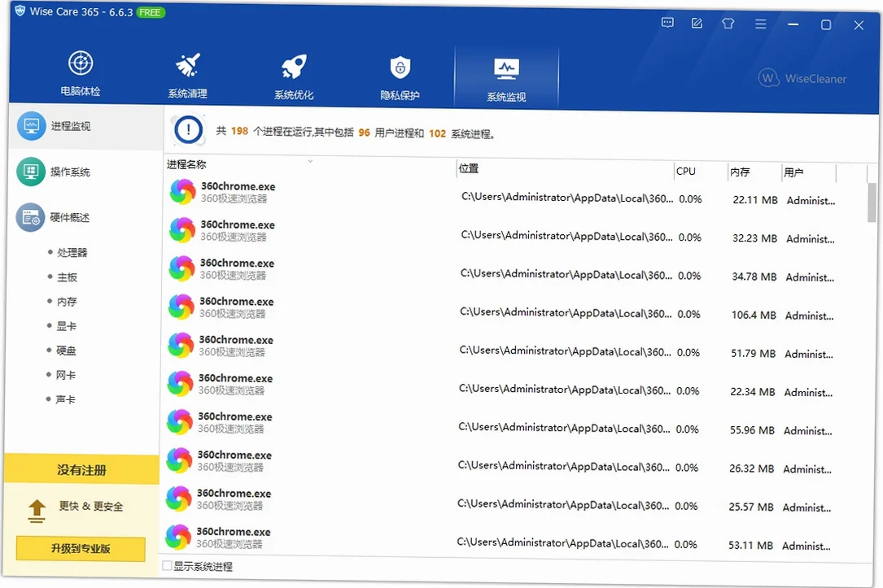Open the hamburger menu in title bar
883x588 pixels.
tap(761, 24)
